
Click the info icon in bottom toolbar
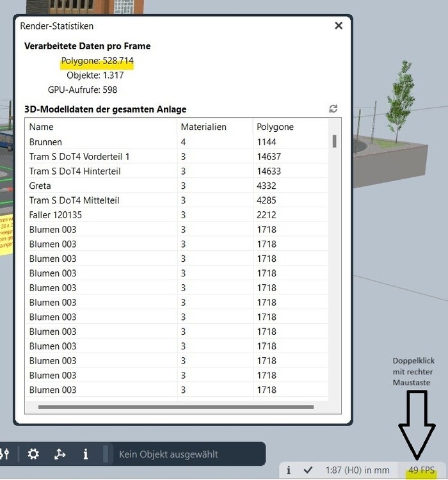pyautogui.click(x=86, y=454)
